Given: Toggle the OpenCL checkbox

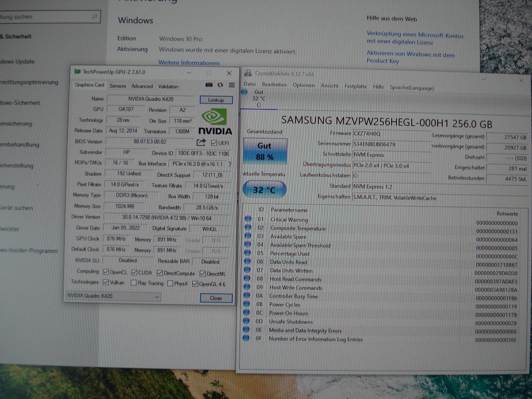Looking at the screenshot, I should [106, 272].
